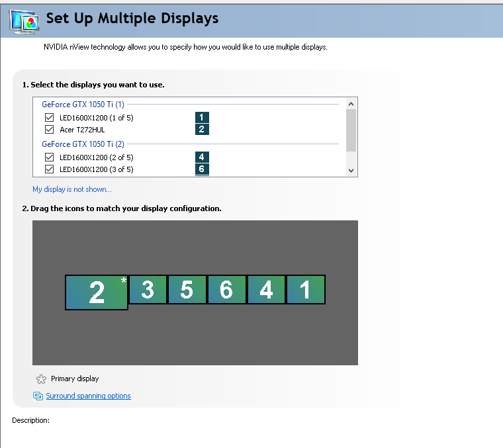Image resolution: width=503 pixels, height=448 pixels.
Task: Uncheck LED1600X1200 (1 of 5) display
Action: (x=49, y=118)
